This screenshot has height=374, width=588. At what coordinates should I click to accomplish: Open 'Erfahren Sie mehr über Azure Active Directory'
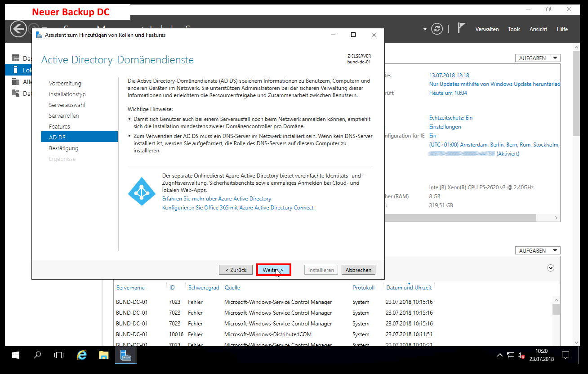pos(217,199)
